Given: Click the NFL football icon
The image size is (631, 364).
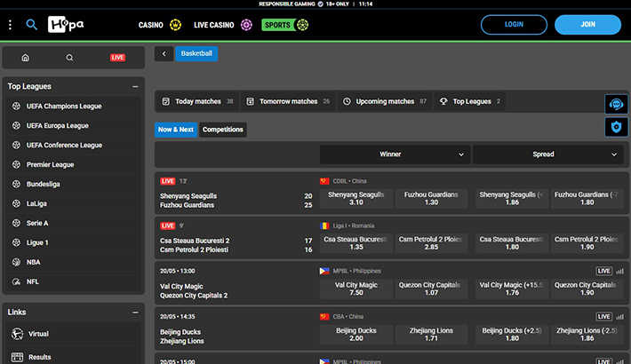Looking at the screenshot, I should coord(16,281).
